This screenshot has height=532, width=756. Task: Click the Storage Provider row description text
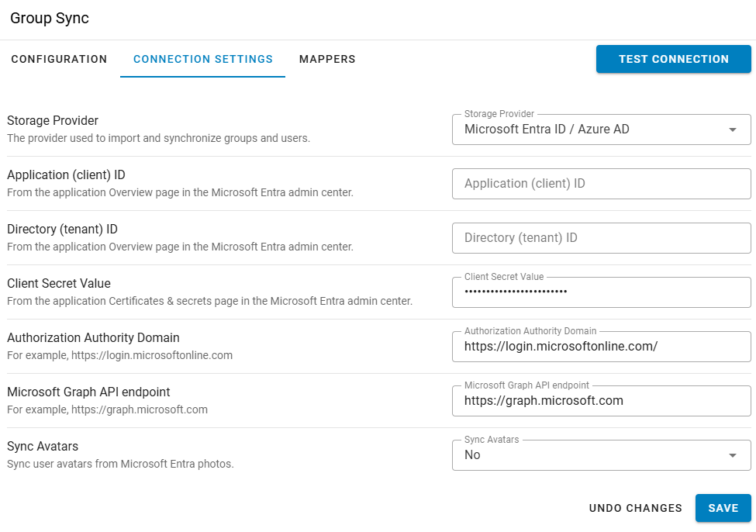click(x=158, y=138)
